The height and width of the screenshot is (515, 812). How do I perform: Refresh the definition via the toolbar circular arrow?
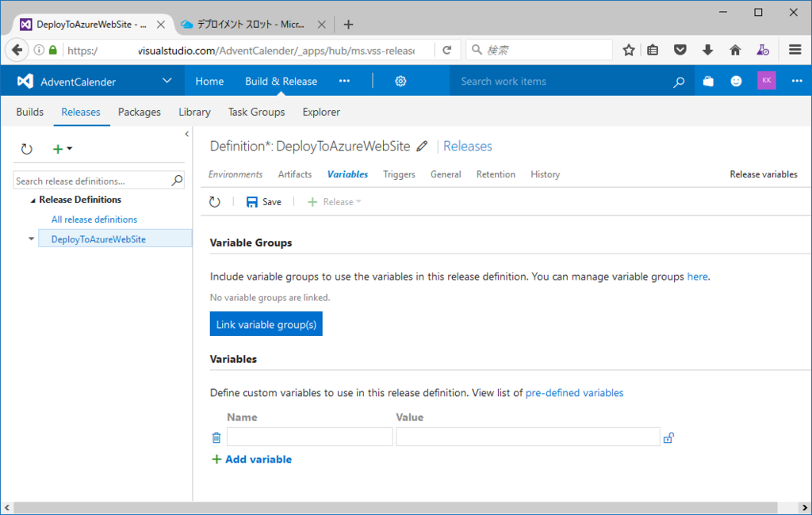214,202
